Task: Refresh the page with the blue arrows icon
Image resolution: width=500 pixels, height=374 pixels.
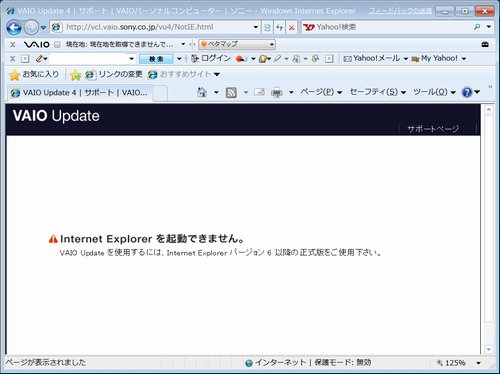Action: point(279,27)
